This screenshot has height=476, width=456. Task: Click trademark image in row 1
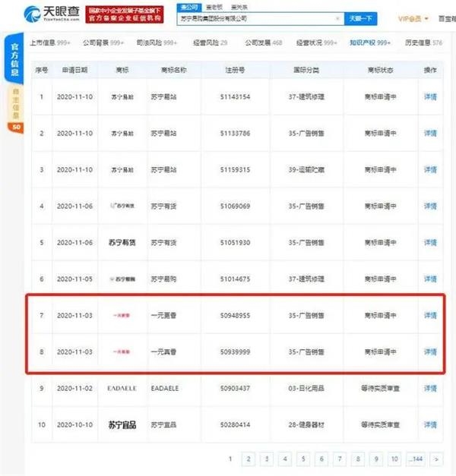122,97
